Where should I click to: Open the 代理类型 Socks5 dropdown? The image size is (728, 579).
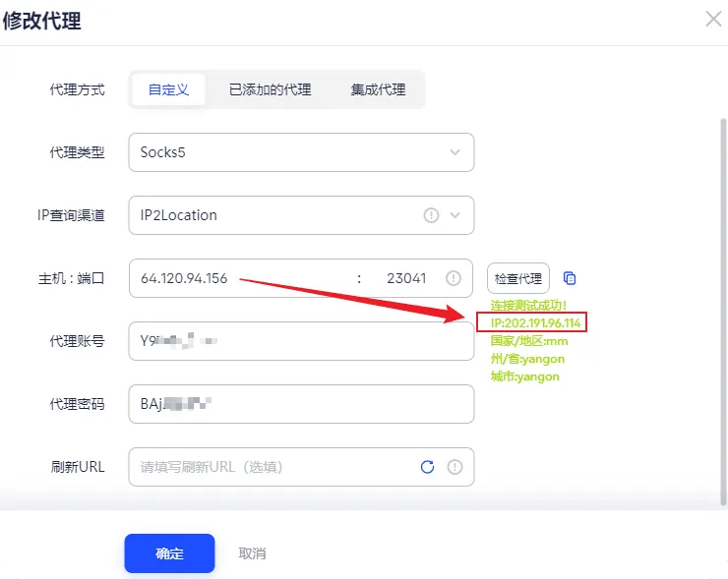click(x=301, y=152)
